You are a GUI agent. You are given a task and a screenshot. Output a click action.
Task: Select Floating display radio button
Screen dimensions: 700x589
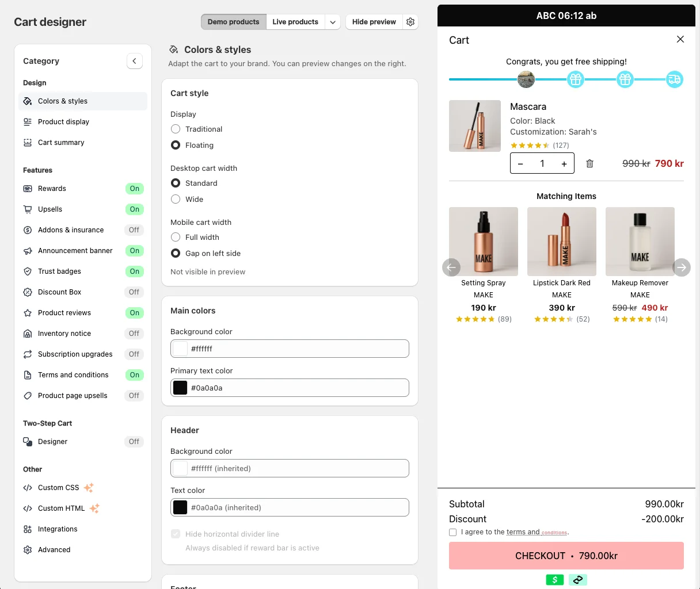point(176,145)
